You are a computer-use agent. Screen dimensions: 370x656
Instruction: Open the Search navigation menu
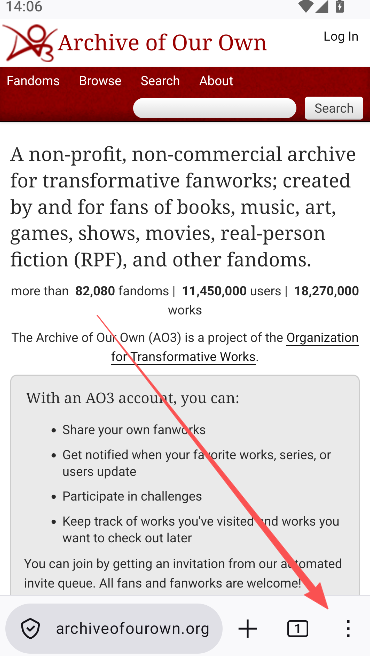point(160,80)
